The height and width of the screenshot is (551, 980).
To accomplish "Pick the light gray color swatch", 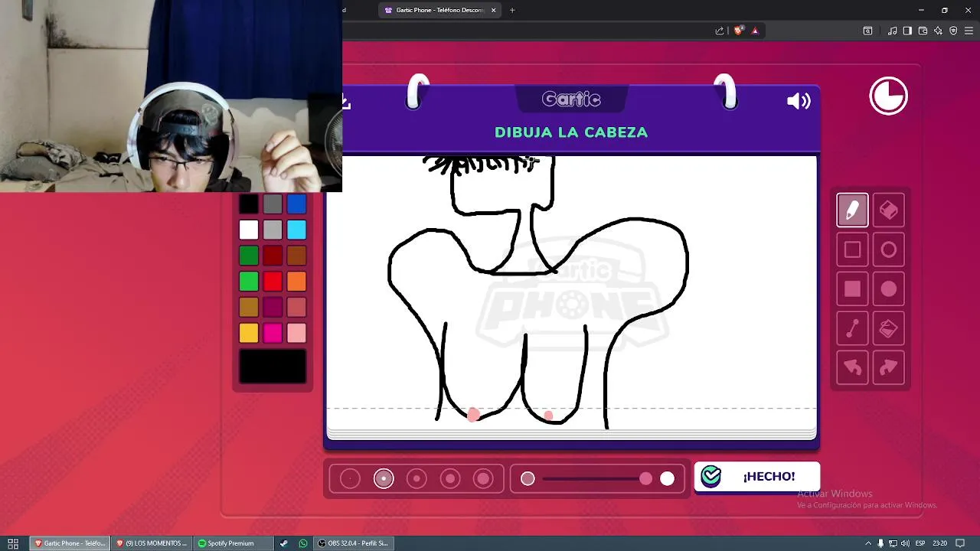I will 273,230.
